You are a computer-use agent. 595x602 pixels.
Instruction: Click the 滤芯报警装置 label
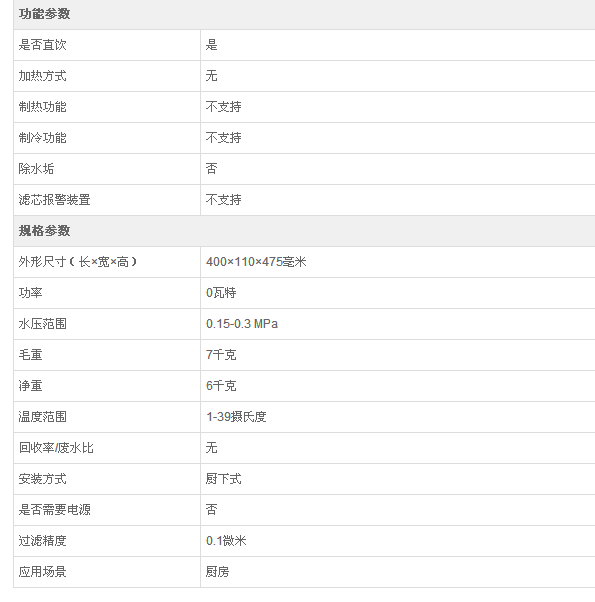point(54,200)
